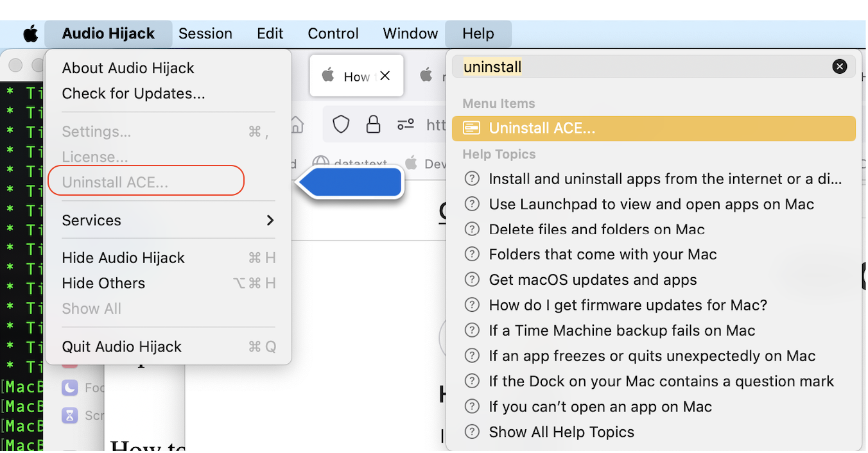Image resolution: width=868 pixels, height=453 pixels.
Task: Open the Edit menu
Action: click(x=270, y=33)
